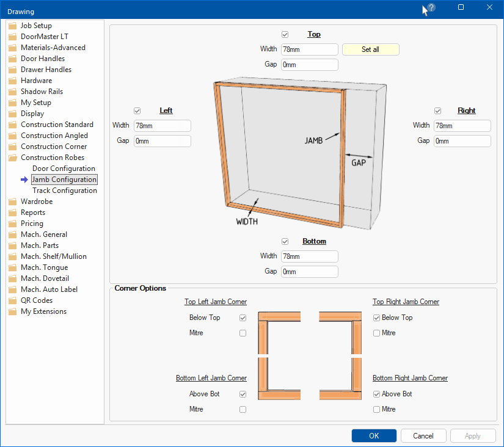504x447 pixels.
Task: Confirm the dialog with OK
Action: pos(374,436)
